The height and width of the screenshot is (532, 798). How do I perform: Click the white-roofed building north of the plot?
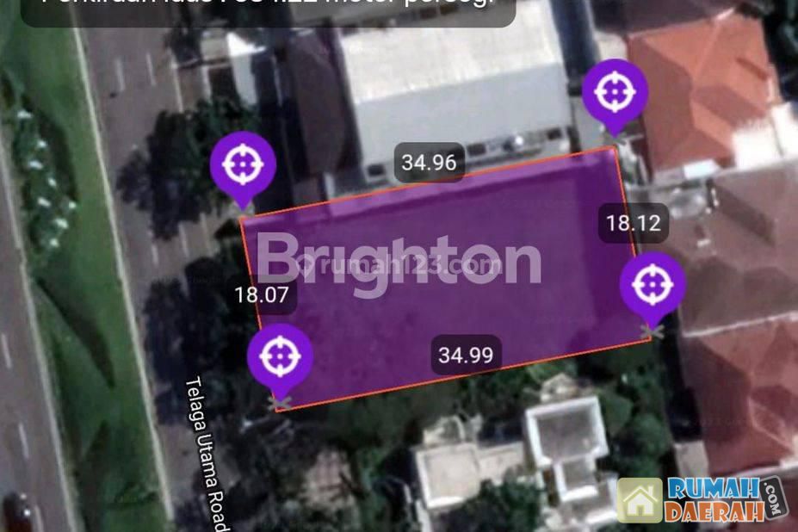point(453,87)
